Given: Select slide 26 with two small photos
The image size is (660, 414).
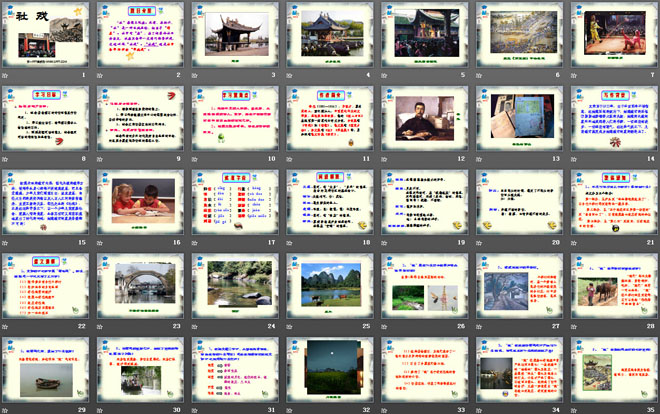Looking at the screenshot, I should (x=424, y=286).
